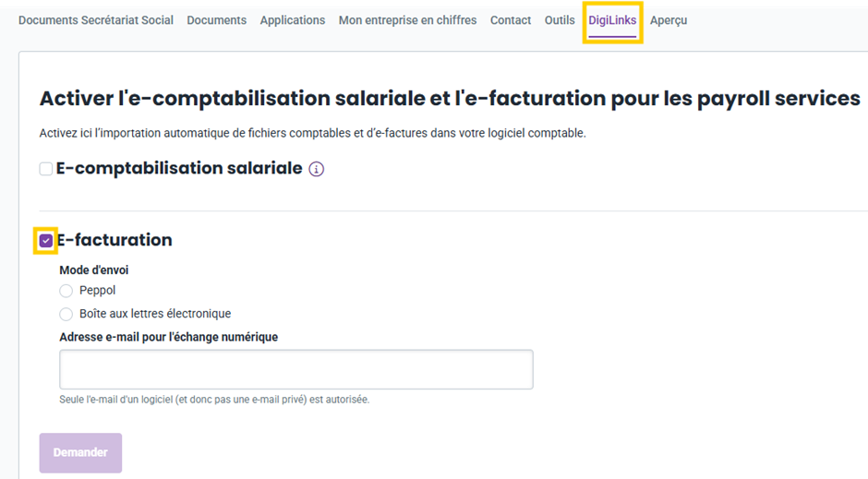Open Mon entreprise en chiffres tab
Image resolution: width=868 pixels, height=479 pixels.
point(407,20)
